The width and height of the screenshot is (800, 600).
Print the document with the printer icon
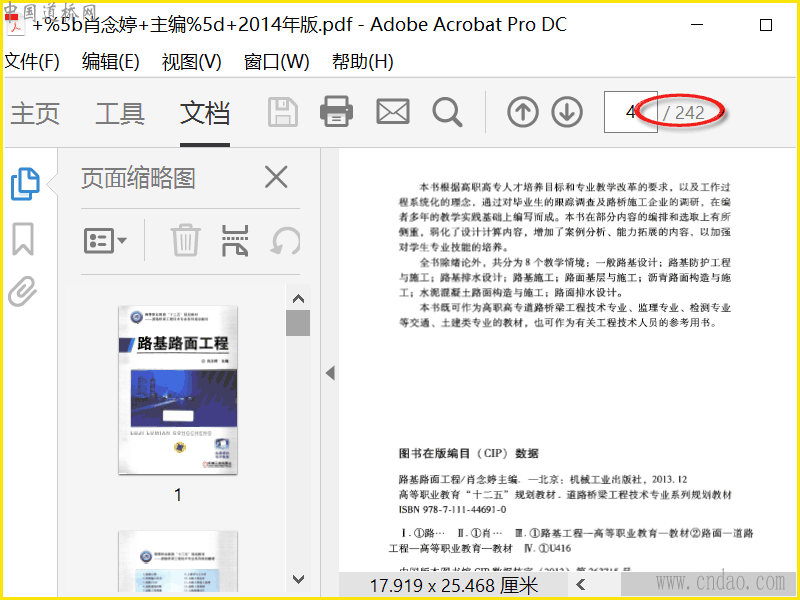click(x=336, y=111)
